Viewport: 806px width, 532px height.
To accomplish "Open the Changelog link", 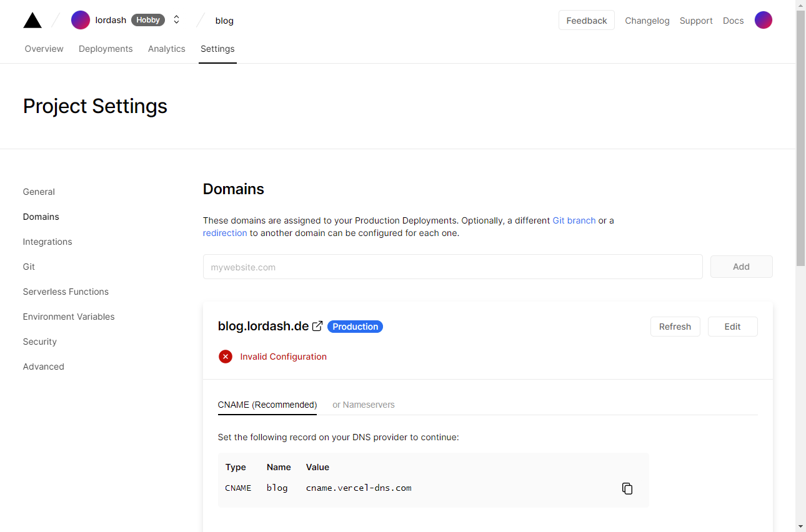I will click(x=647, y=21).
